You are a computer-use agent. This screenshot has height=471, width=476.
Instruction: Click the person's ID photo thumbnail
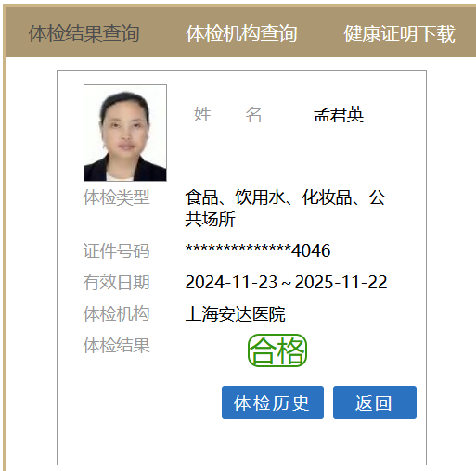(125, 133)
